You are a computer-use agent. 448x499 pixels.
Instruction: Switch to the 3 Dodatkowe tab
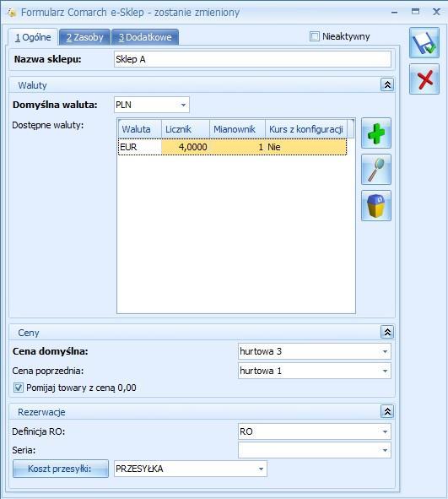pyautogui.click(x=145, y=37)
